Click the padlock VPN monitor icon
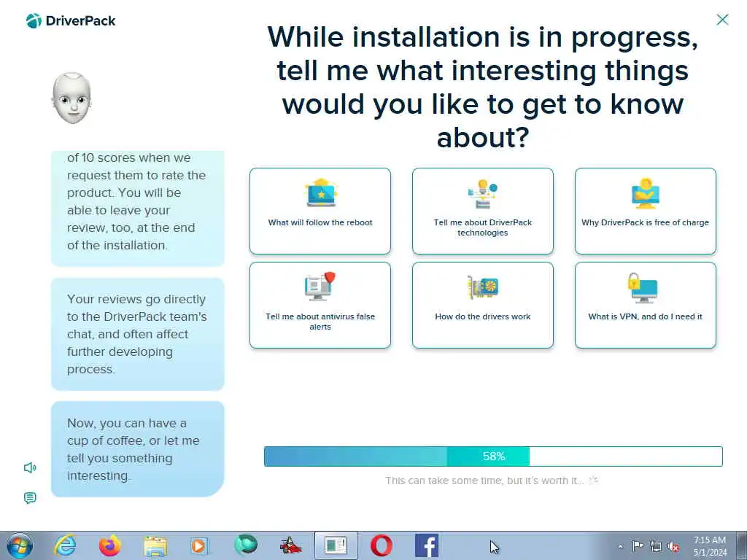 (642, 287)
